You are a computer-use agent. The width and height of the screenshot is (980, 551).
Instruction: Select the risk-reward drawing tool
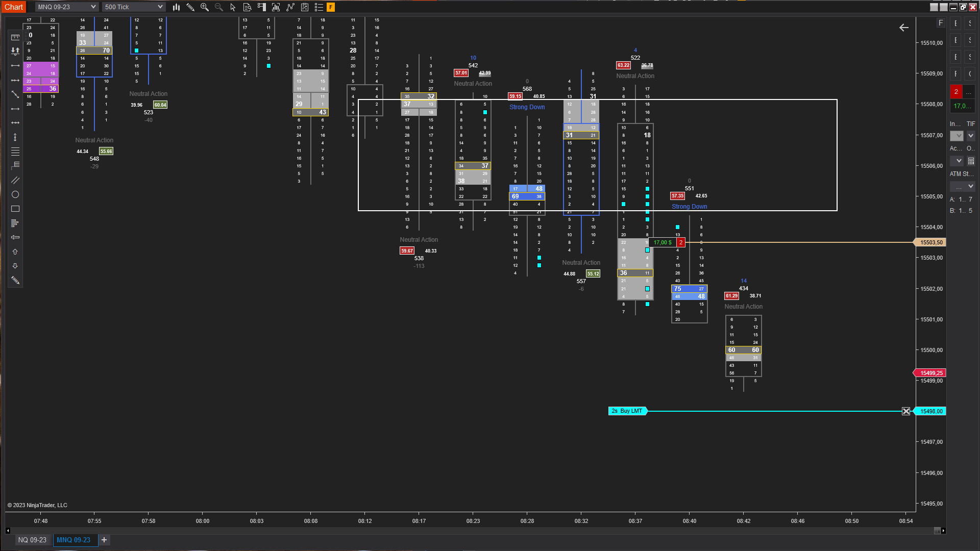click(x=15, y=51)
